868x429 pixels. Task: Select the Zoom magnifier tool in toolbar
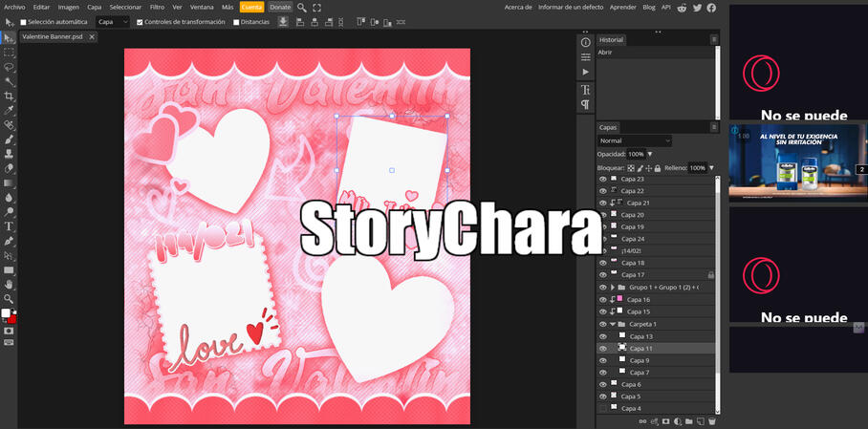[9, 298]
